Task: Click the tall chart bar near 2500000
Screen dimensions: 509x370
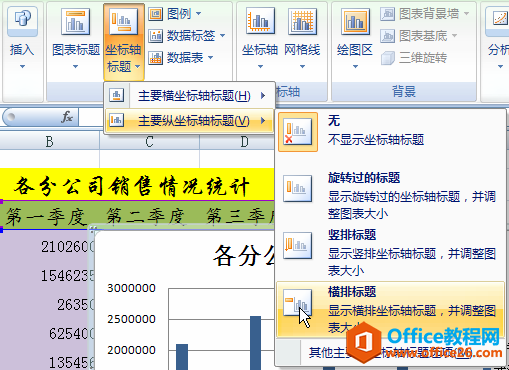Action: pos(256,343)
